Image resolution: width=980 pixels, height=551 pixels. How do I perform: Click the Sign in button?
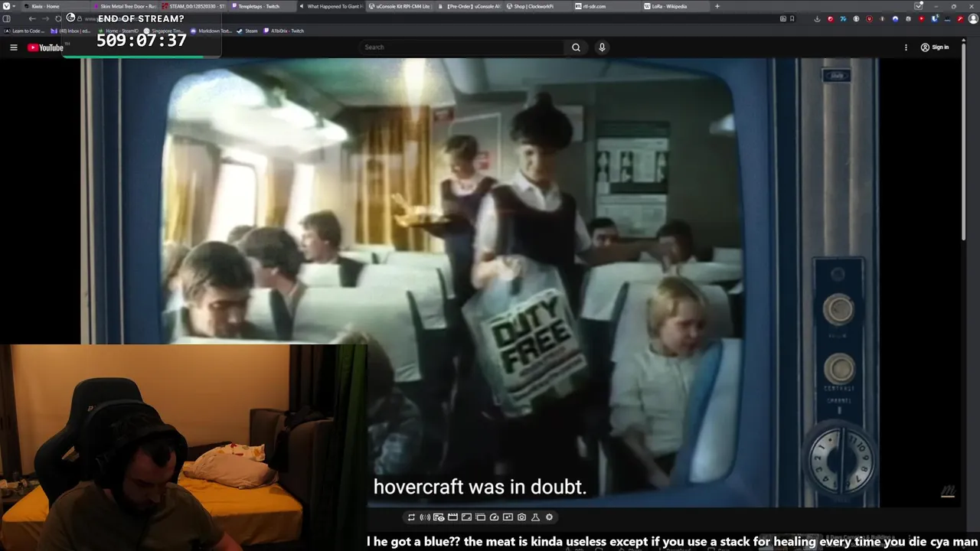(x=934, y=47)
